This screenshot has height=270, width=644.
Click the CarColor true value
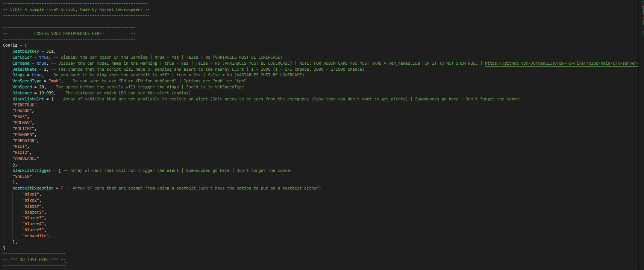[44, 57]
